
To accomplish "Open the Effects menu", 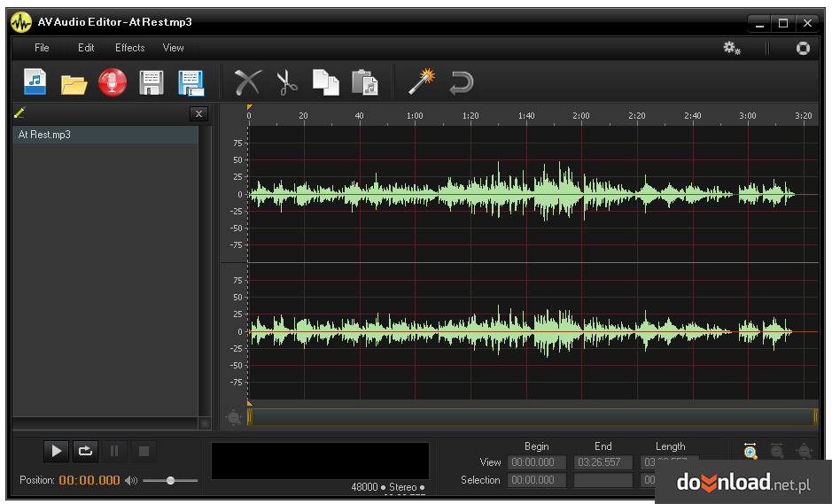I will point(130,48).
